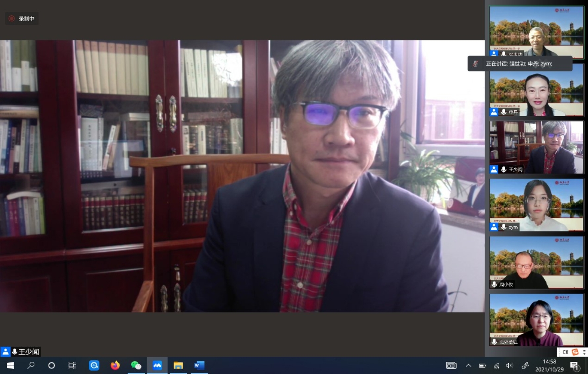The image size is (588, 374).
Task: Expand the hidden system tray icons
Action: [x=468, y=366]
